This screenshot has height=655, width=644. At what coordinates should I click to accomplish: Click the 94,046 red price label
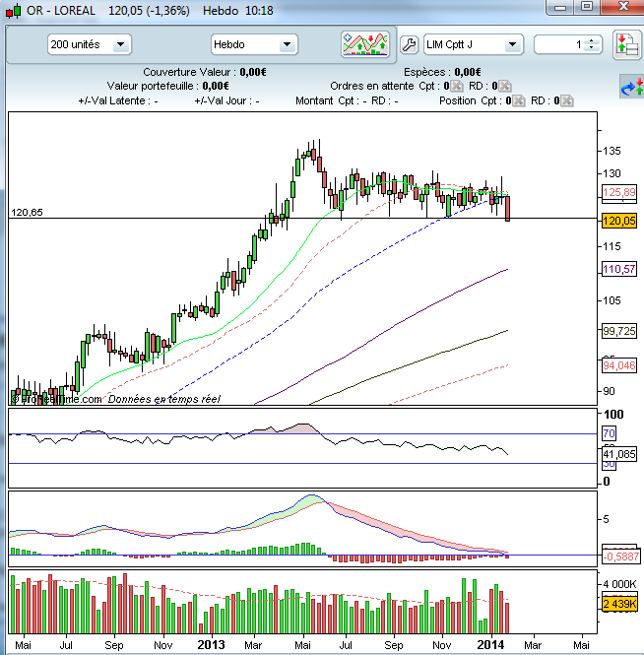(619, 366)
